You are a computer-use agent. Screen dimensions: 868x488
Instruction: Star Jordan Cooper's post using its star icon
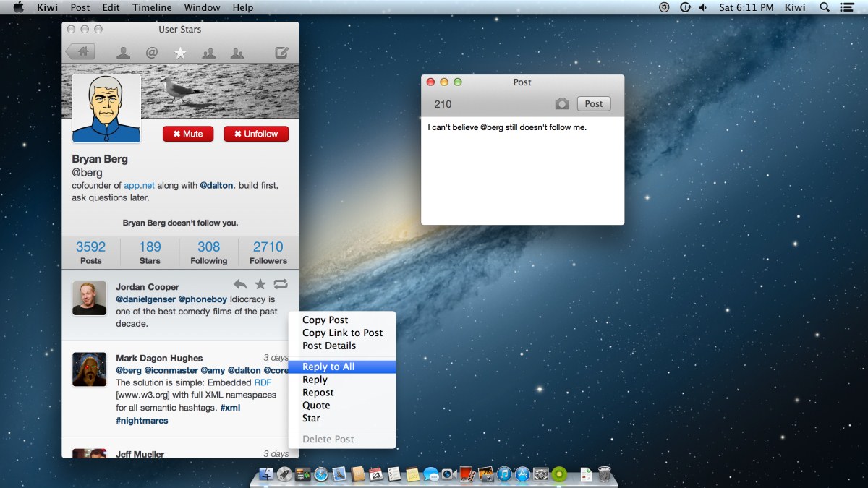(x=260, y=284)
